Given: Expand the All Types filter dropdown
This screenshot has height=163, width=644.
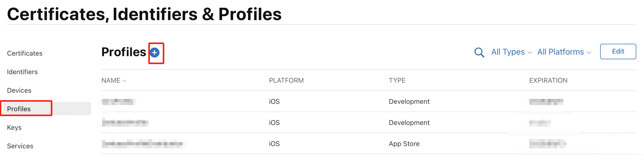Looking at the screenshot, I should click(511, 52).
